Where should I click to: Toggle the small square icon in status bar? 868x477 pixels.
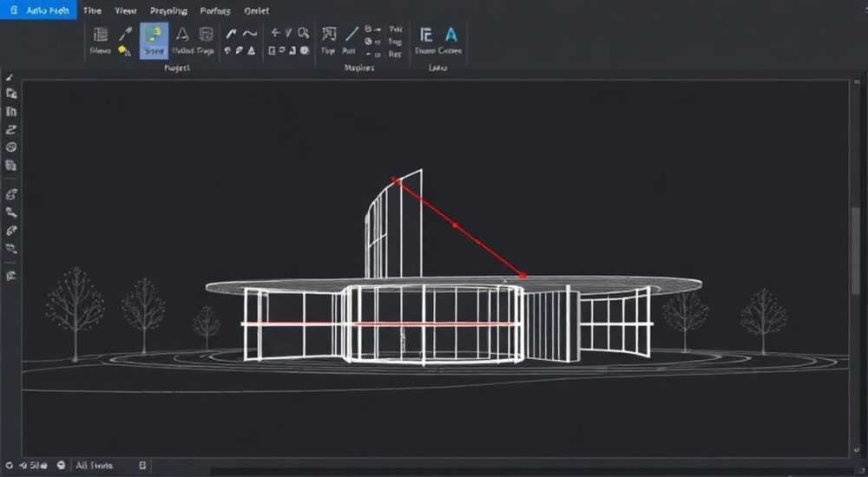[x=142, y=466]
